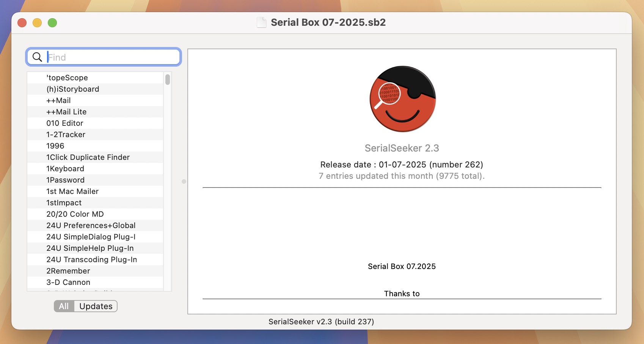Click the Thanks to text

(x=402, y=294)
